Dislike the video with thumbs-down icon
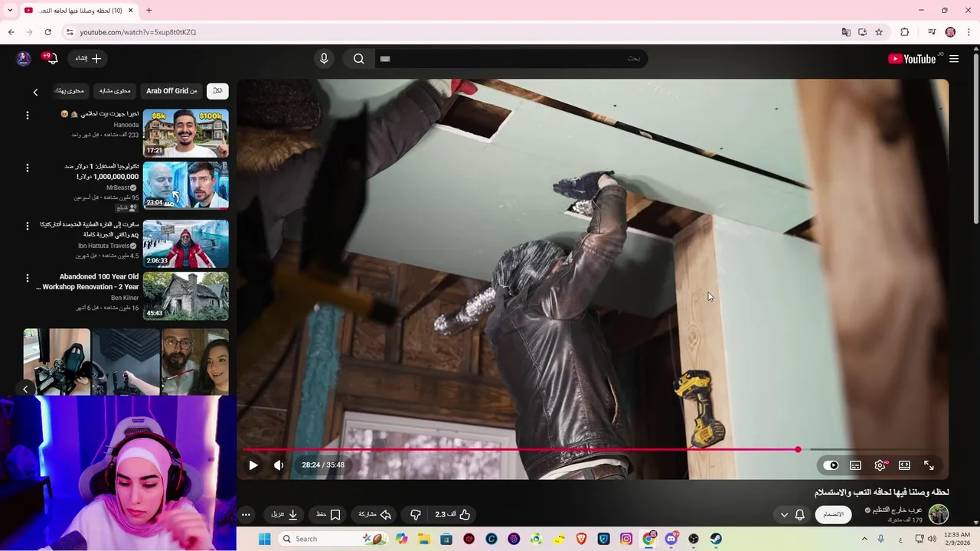980x551 pixels. [416, 515]
